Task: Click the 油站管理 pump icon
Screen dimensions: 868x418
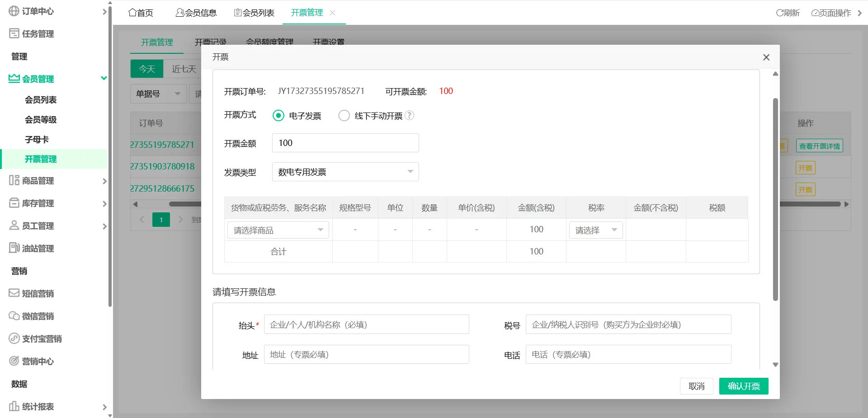Action: (x=14, y=248)
